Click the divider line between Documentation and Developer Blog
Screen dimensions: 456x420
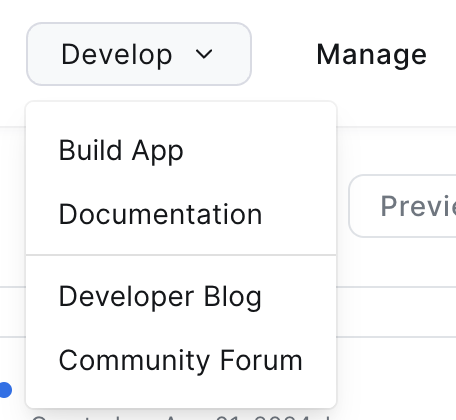(181, 255)
